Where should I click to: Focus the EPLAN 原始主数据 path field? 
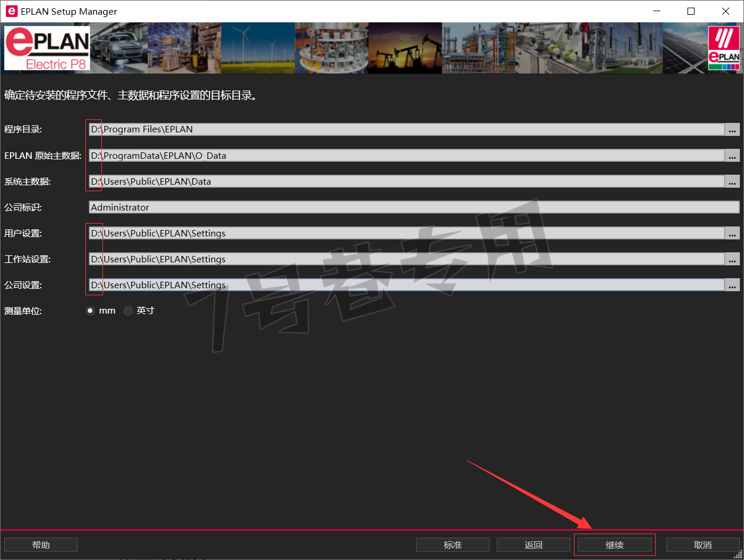coord(406,155)
